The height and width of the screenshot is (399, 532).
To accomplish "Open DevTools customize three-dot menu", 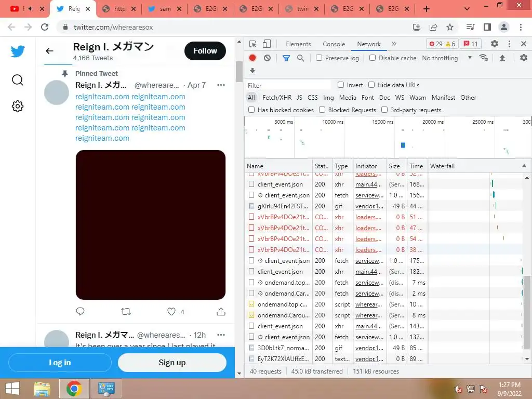I will coord(509,44).
